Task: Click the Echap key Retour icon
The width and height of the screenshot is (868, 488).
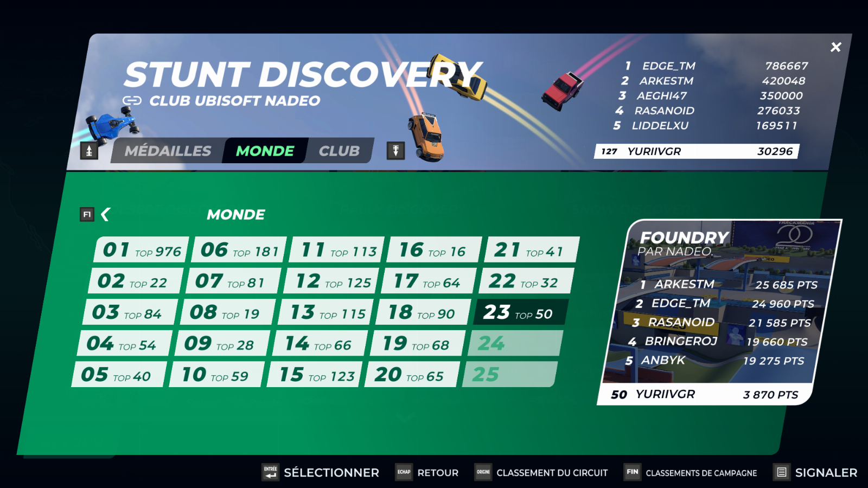Action: 404,472
